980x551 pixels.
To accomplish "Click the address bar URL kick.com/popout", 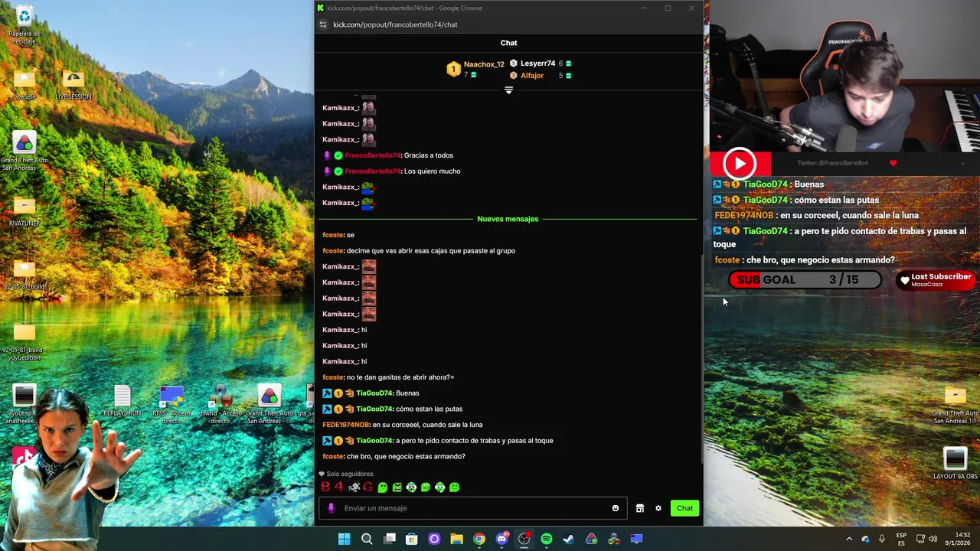I will [395, 24].
